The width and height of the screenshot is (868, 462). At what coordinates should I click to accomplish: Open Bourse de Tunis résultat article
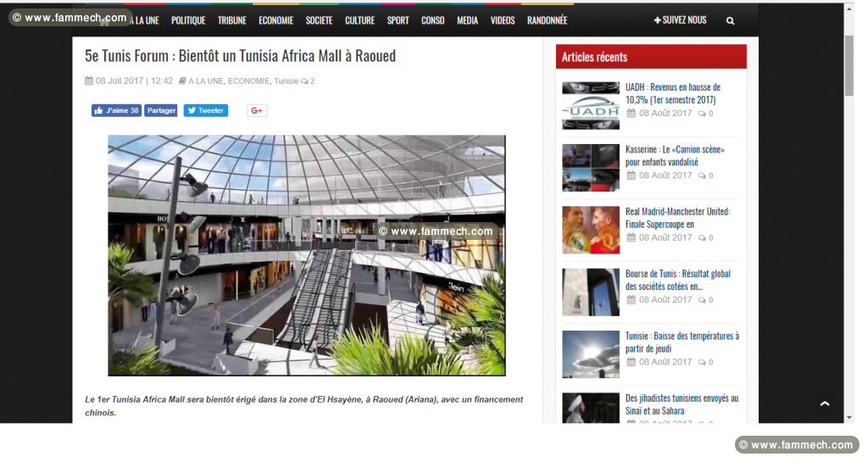[x=677, y=280]
